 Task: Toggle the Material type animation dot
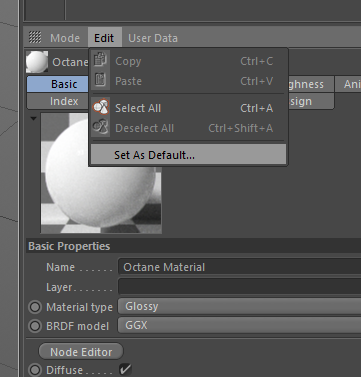click(35, 307)
